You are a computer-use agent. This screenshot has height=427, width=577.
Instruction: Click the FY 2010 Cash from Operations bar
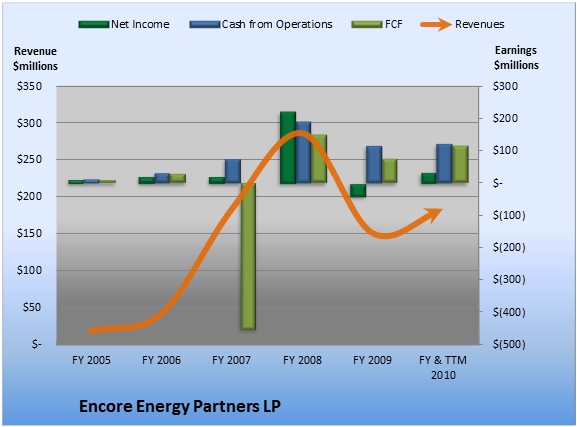444,163
